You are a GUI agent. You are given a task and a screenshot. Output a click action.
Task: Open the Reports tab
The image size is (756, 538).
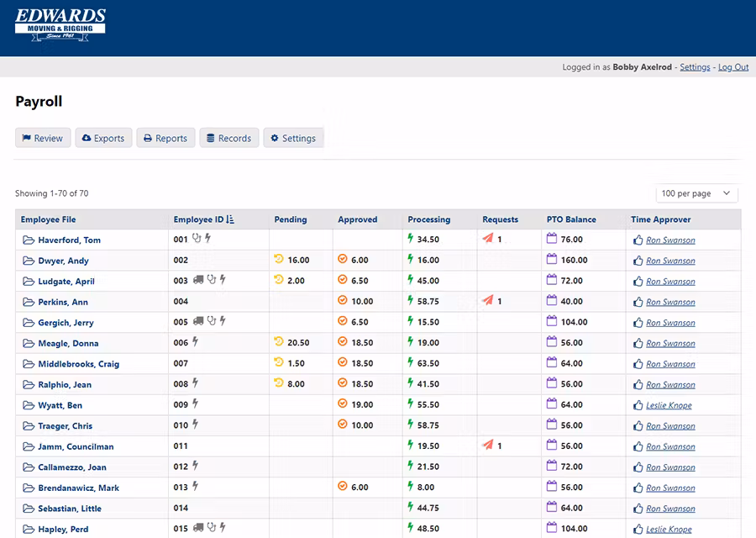[x=165, y=138]
